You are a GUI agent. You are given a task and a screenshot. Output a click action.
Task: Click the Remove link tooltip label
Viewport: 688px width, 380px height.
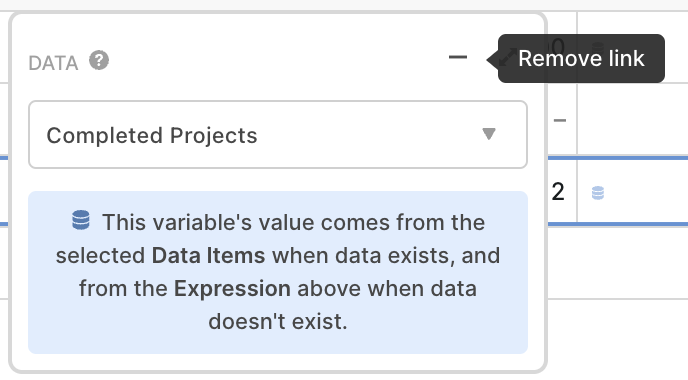coord(581,58)
